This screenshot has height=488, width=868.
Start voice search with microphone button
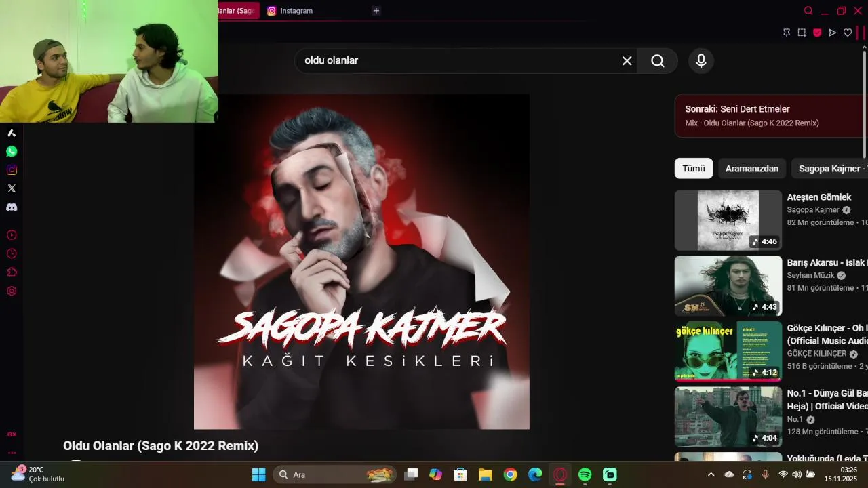(701, 61)
